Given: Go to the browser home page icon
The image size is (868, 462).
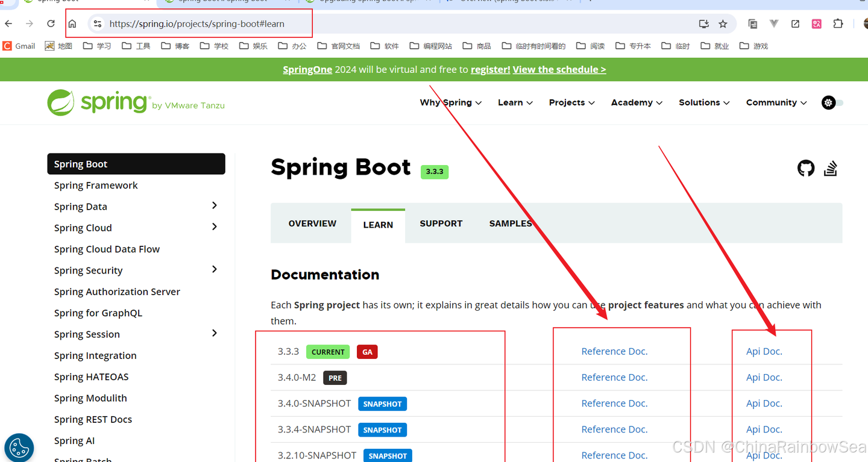Looking at the screenshot, I should coord(72,24).
